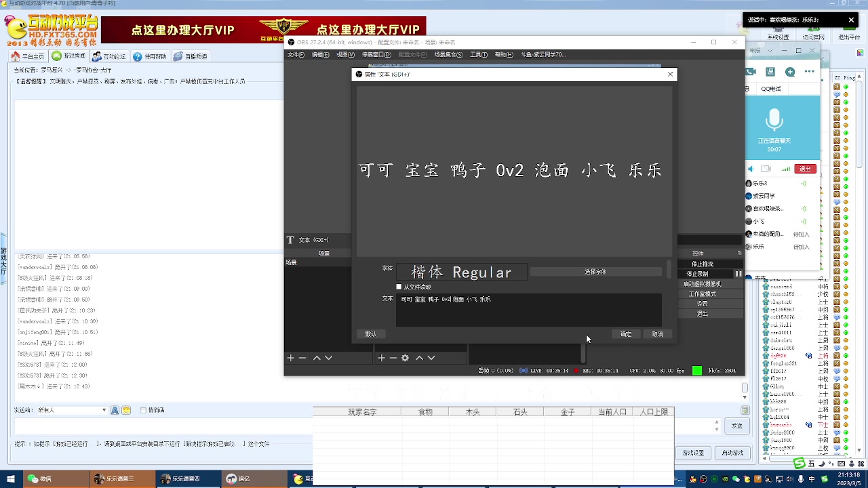Viewport: 868px width, 488px height.
Task: Click the microphone graphic in the right sidebar
Action: tap(774, 119)
